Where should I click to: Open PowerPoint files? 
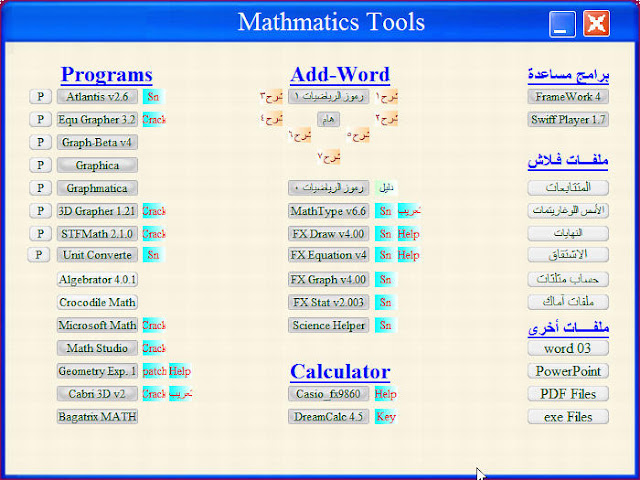click(x=568, y=371)
